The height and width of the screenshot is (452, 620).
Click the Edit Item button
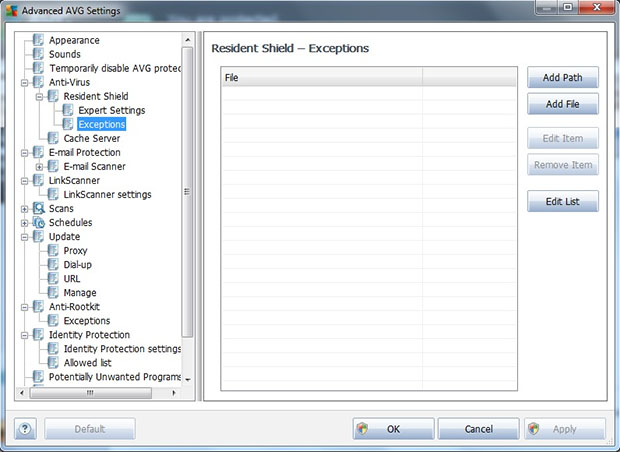click(x=563, y=138)
